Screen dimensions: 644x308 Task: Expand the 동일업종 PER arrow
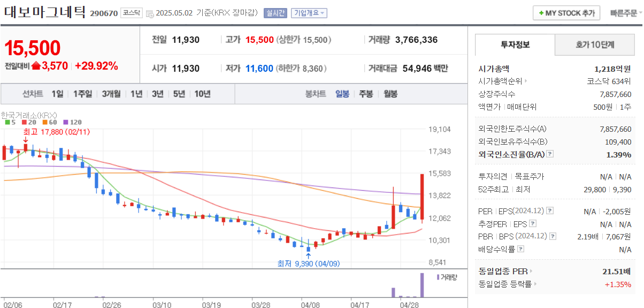point(531,272)
